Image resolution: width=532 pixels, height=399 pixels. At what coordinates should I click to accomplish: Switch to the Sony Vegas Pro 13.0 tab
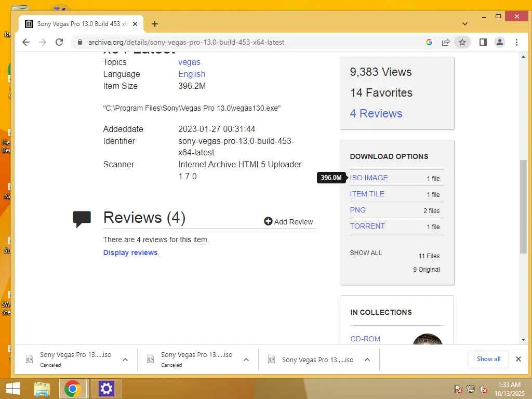tap(82, 24)
